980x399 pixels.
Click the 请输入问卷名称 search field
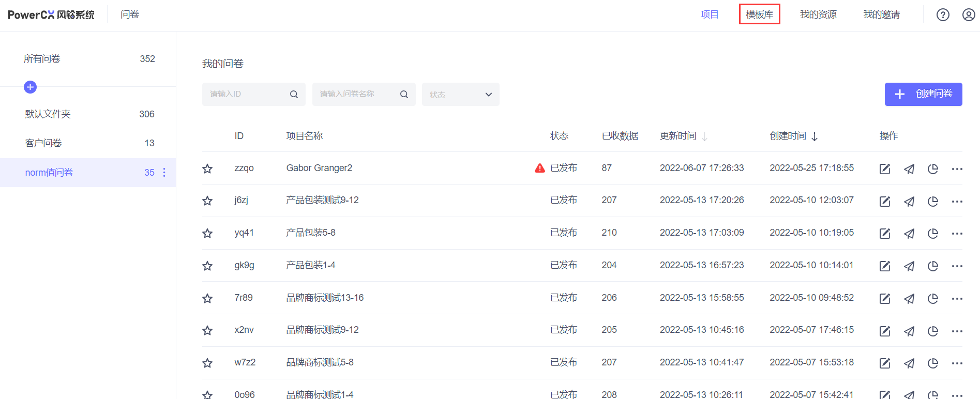click(357, 94)
